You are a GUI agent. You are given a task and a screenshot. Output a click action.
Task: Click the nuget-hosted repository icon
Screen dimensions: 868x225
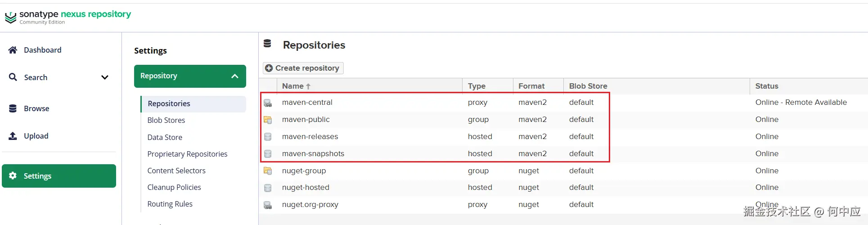tap(268, 188)
